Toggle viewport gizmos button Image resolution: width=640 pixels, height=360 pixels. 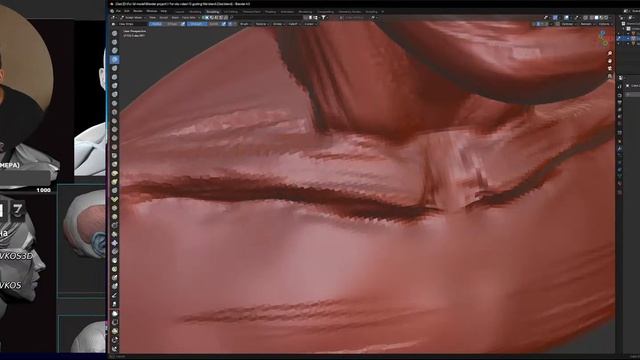click(555, 18)
